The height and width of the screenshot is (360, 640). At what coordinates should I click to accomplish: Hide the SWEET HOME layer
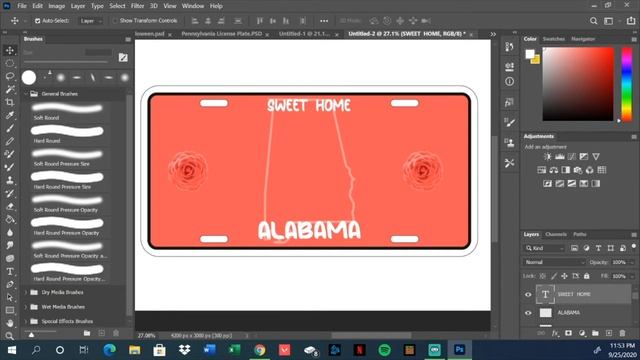point(528,294)
